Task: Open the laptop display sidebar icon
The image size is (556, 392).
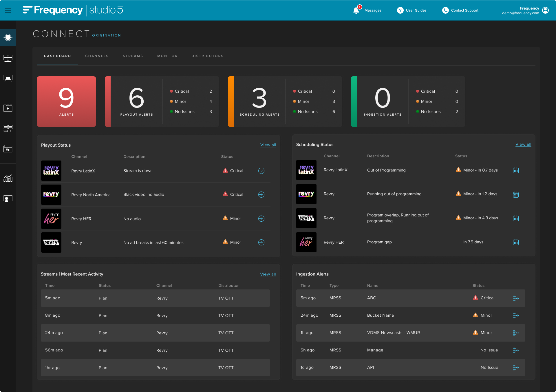Action: pos(8,79)
